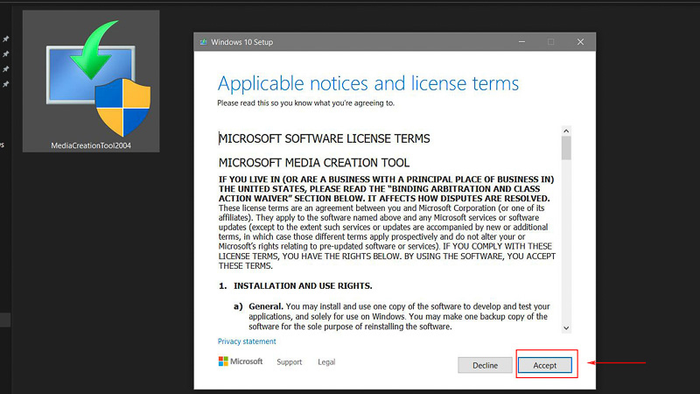Screen dimensions: 700x394
Task: Open the Privacy statement link
Action: point(247,341)
